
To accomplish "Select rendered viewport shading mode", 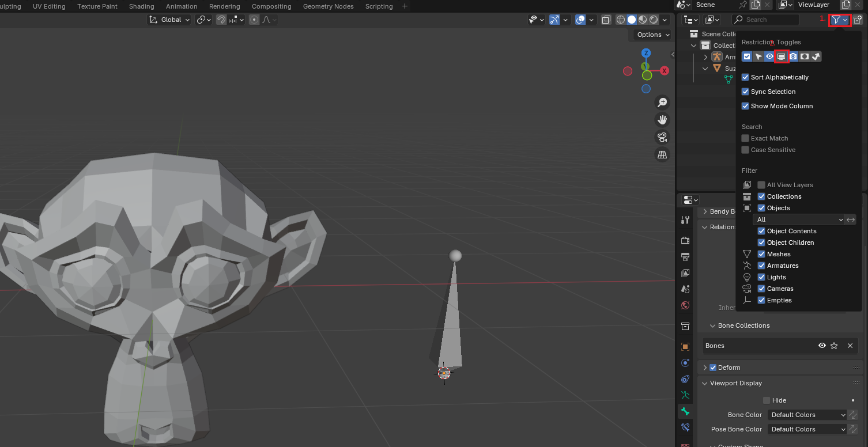I will 654,20.
